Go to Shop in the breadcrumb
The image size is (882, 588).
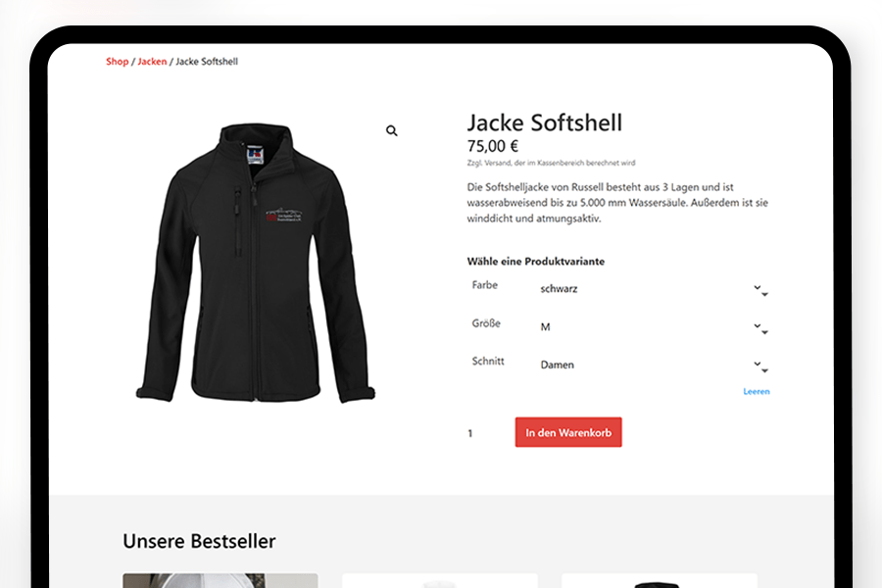click(117, 62)
